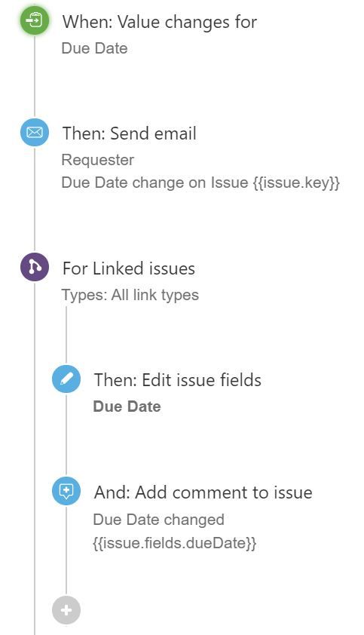The image size is (364, 635).
Task: Click the comment bubble plus icon
Action: coord(66,491)
